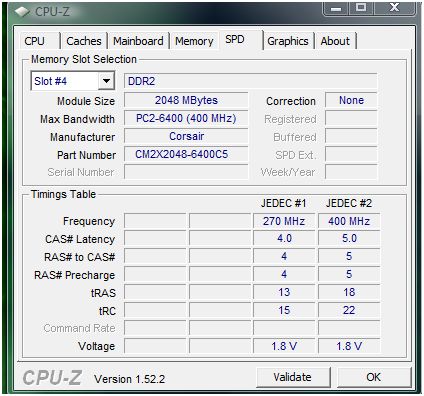Click the 270 MHz frequency cell
The image size is (424, 396).
[284, 221]
